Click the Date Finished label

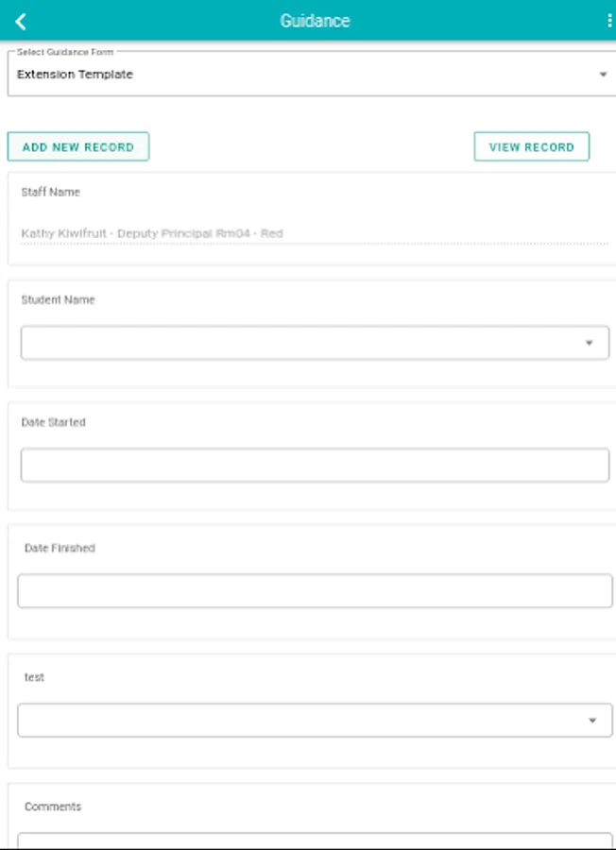point(60,548)
